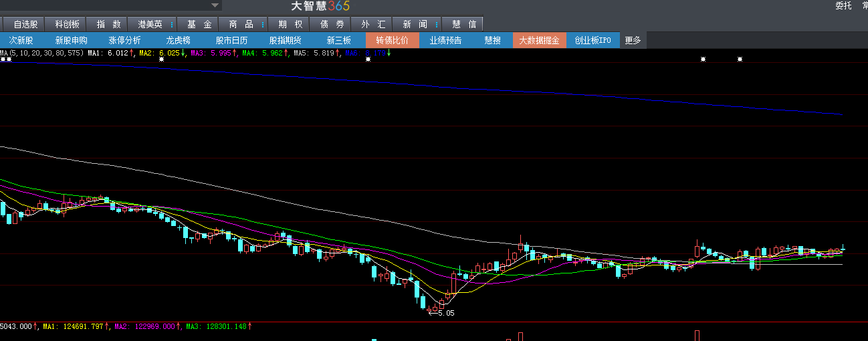Go to the 期权 tab
This screenshot has height=341, width=868.
(290, 24)
